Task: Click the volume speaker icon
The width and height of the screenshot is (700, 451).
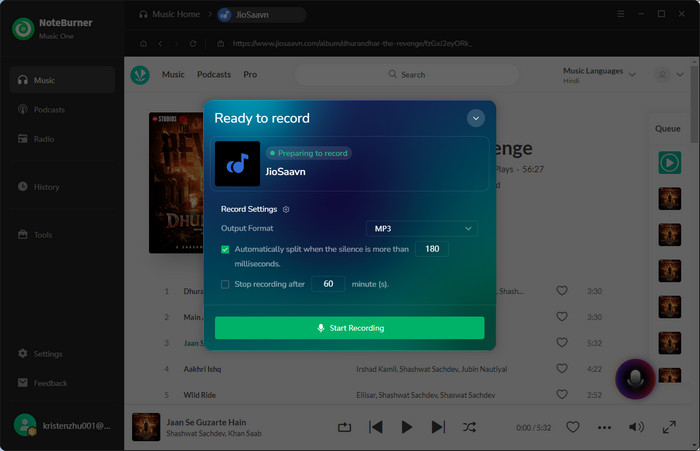Action: [636, 427]
